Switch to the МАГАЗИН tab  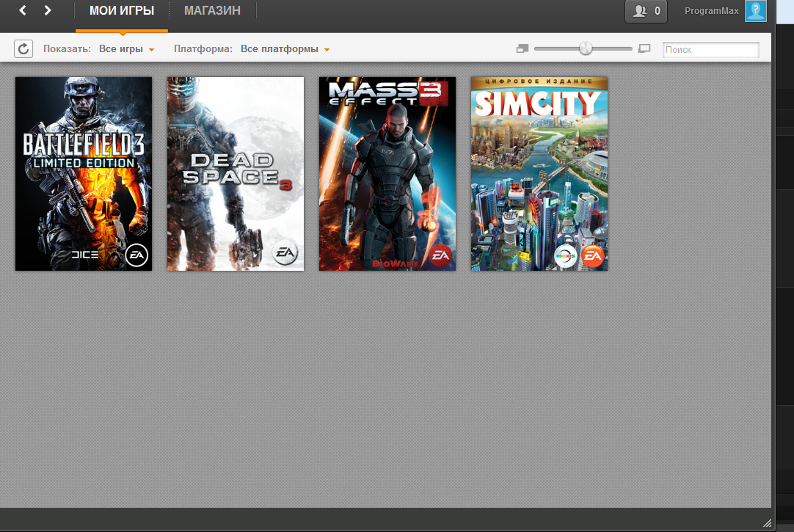[212, 10]
